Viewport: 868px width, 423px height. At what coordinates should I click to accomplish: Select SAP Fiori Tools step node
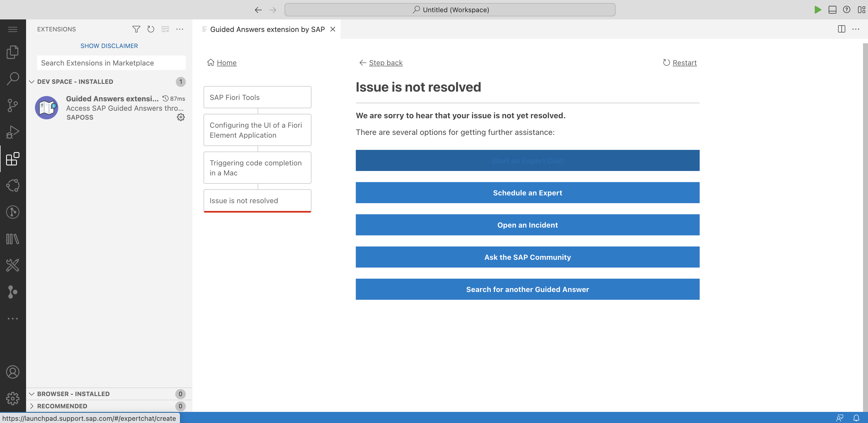[x=257, y=97]
